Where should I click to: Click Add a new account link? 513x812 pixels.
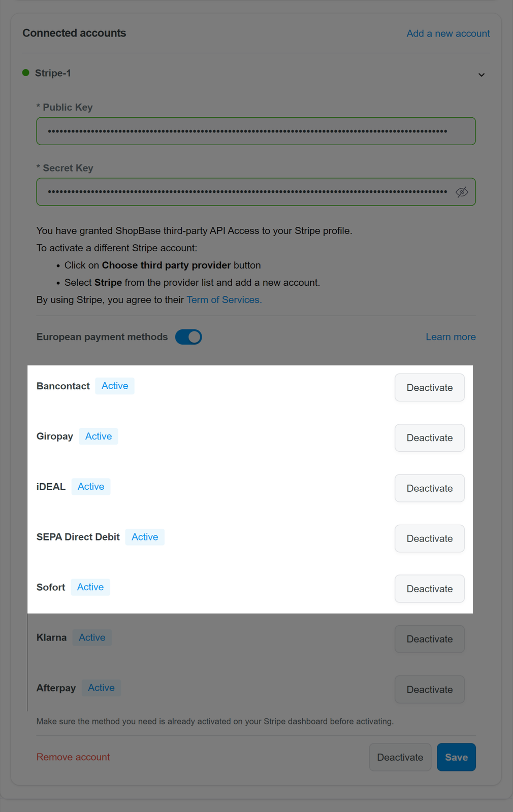[x=448, y=33]
